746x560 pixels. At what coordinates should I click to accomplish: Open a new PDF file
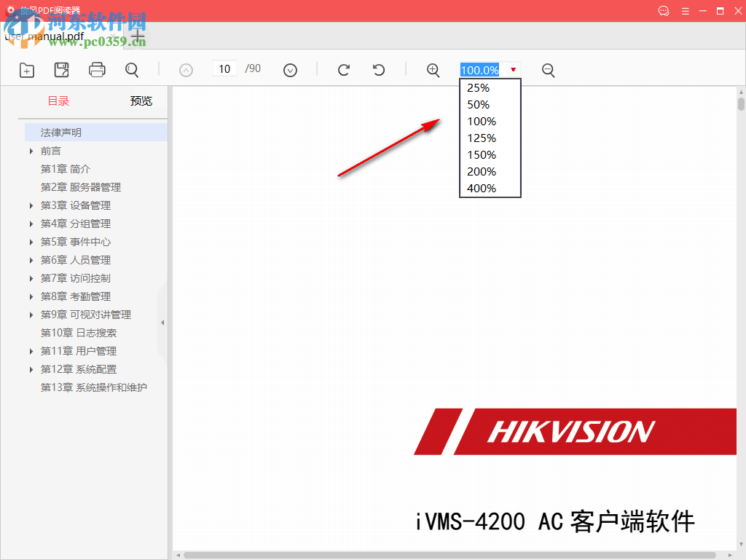pyautogui.click(x=26, y=70)
